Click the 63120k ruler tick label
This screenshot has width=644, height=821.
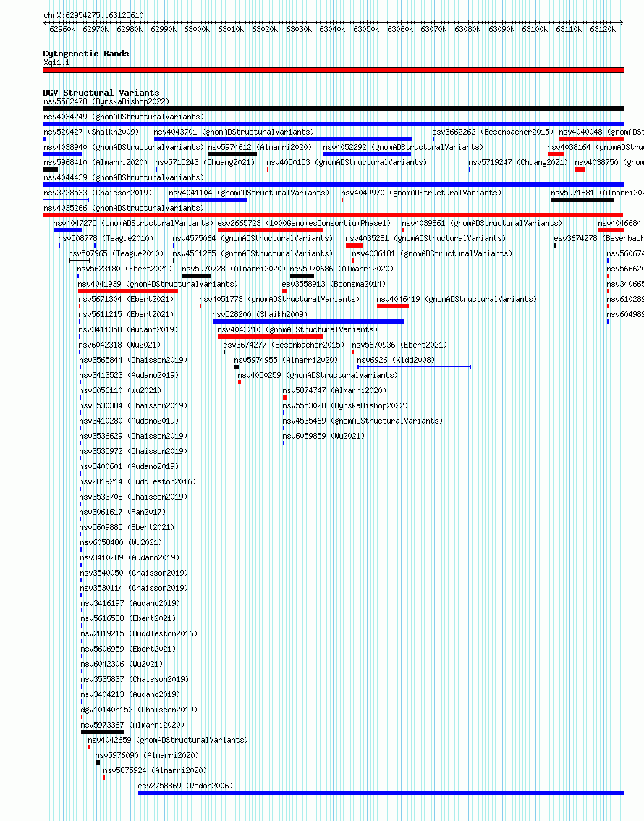pos(603,29)
